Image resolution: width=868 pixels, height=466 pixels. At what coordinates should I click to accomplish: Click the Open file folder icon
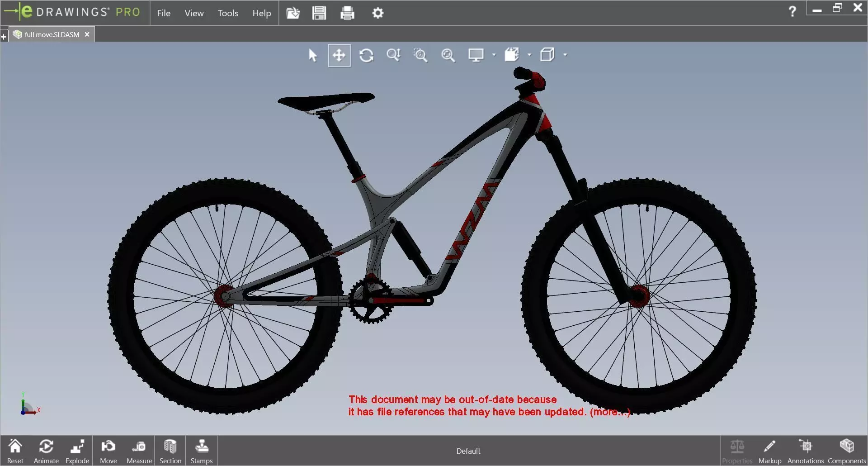(x=293, y=13)
